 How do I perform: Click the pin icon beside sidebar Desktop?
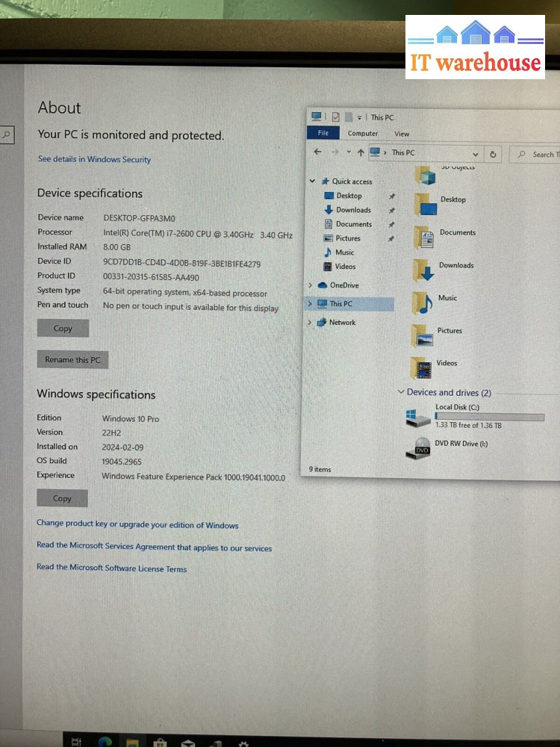coord(392,196)
